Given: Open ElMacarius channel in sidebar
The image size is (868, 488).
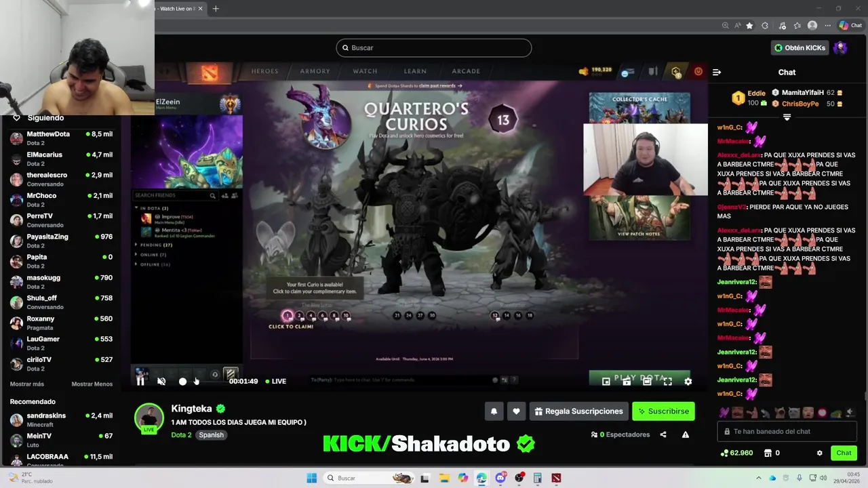Looking at the screenshot, I should 61,159.
